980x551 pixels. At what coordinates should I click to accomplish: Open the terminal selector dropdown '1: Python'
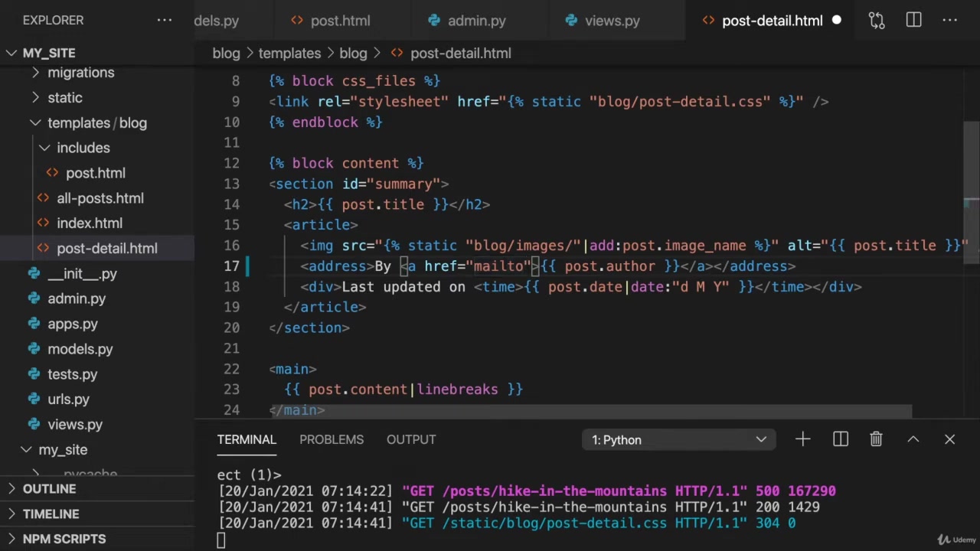point(678,440)
